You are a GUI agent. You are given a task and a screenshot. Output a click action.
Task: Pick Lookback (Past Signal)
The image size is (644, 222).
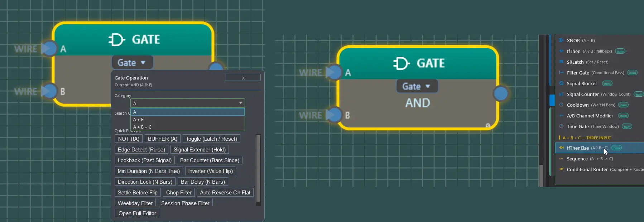[x=145, y=160]
